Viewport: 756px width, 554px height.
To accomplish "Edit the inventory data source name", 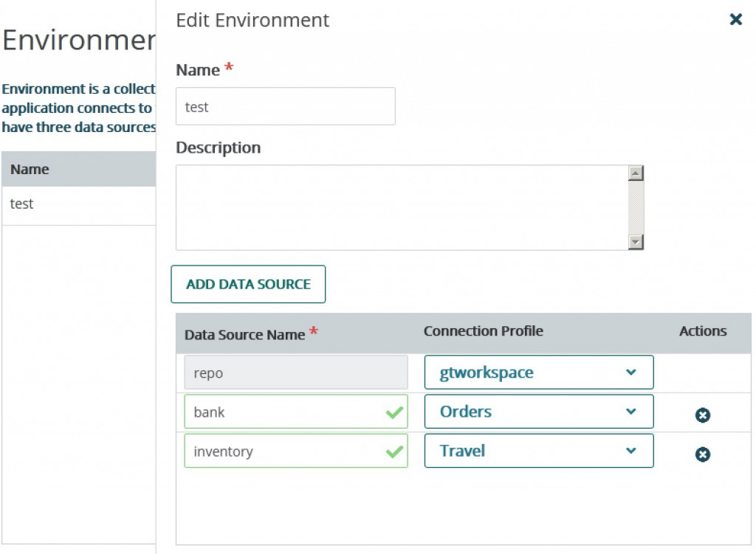I will click(x=284, y=451).
